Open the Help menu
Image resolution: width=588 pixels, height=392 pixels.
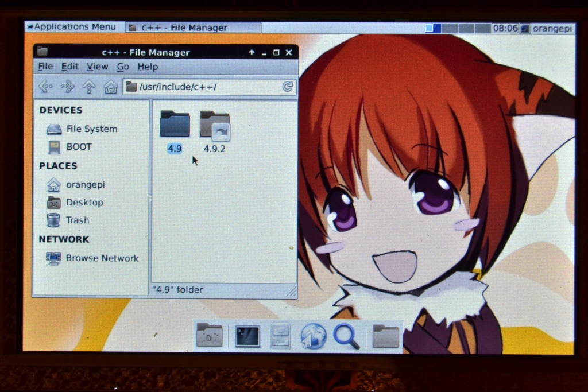tap(148, 67)
